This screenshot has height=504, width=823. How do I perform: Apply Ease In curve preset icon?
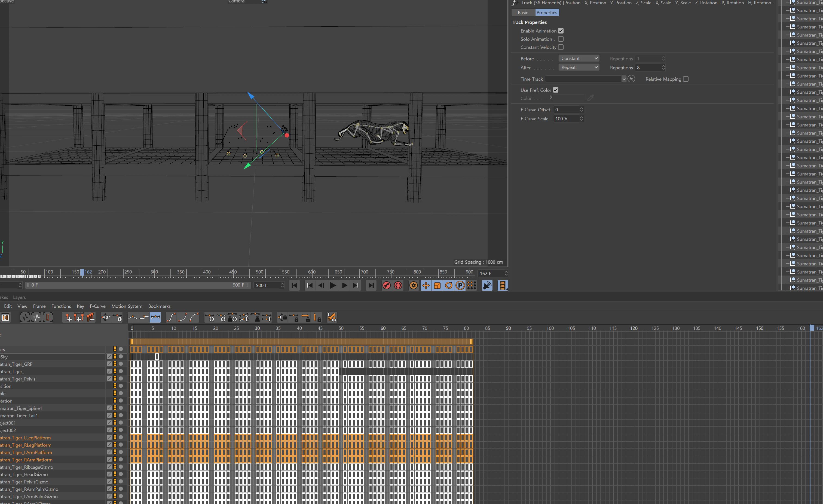[182, 317]
